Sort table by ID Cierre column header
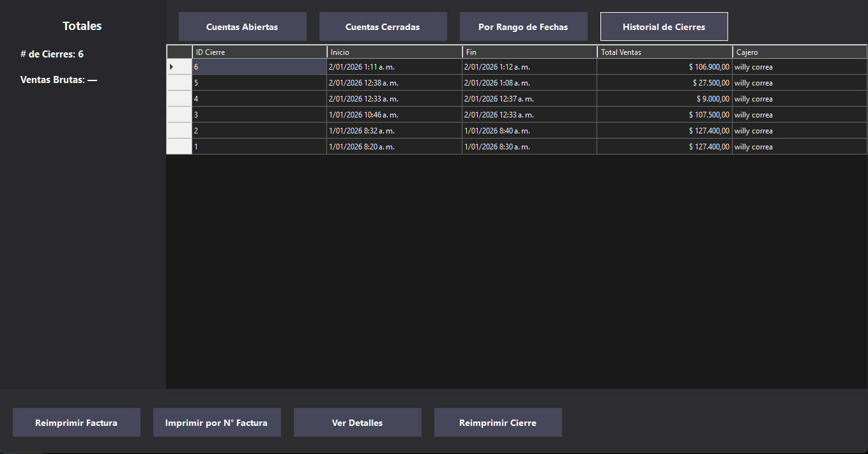 (259, 52)
